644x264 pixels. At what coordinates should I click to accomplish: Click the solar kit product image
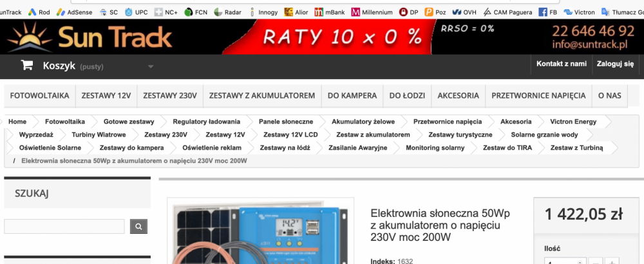260,231
